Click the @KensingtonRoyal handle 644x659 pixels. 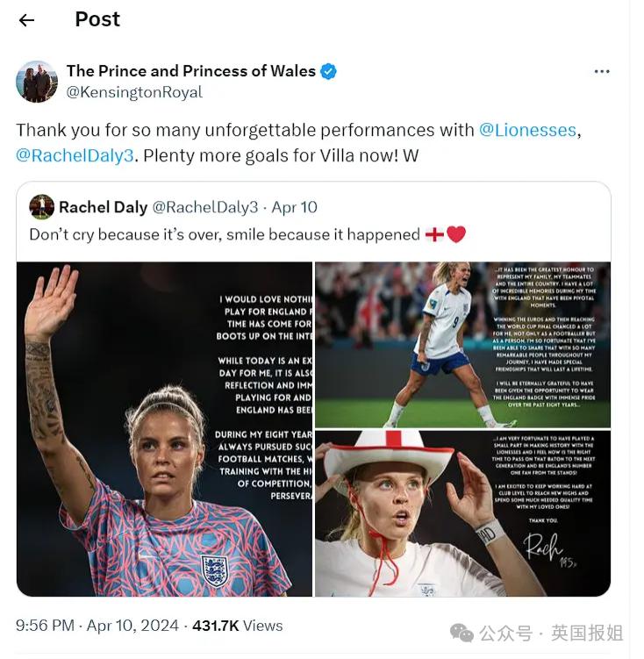[134, 92]
